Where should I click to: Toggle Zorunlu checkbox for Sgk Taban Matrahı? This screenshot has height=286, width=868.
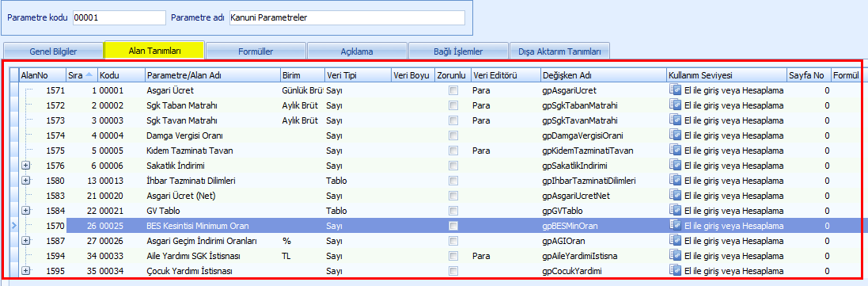(x=453, y=105)
